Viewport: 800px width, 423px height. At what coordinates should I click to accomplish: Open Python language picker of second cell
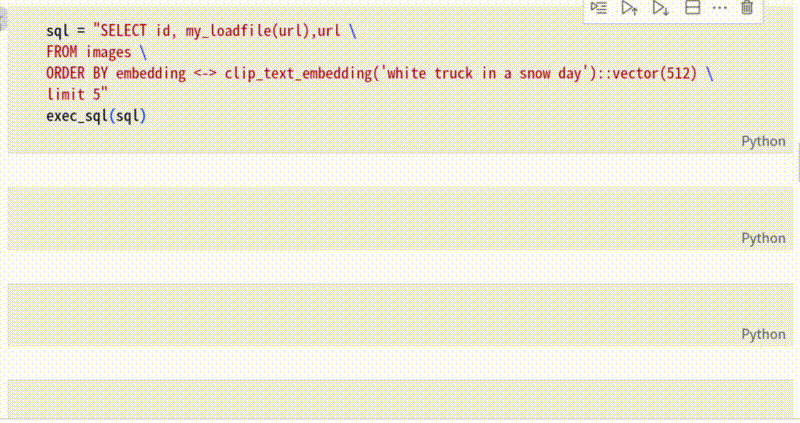point(763,238)
